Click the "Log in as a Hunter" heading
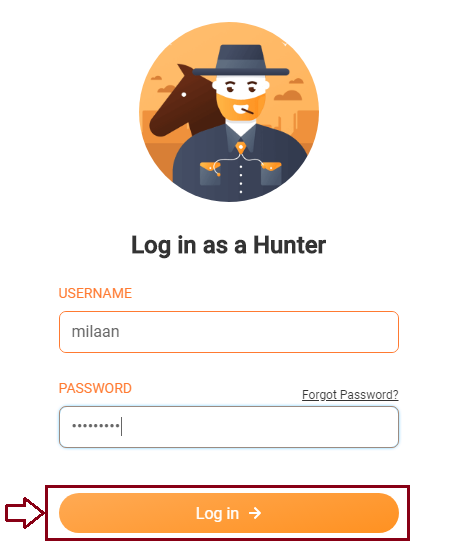The height and width of the screenshot is (545, 459). pos(229,245)
